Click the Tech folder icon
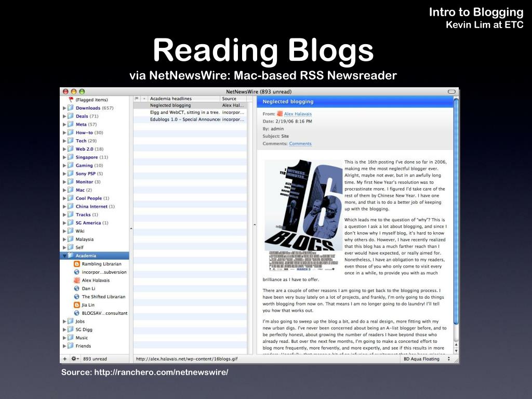The height and width of the screenshot is (399, 532). [71, 140]
